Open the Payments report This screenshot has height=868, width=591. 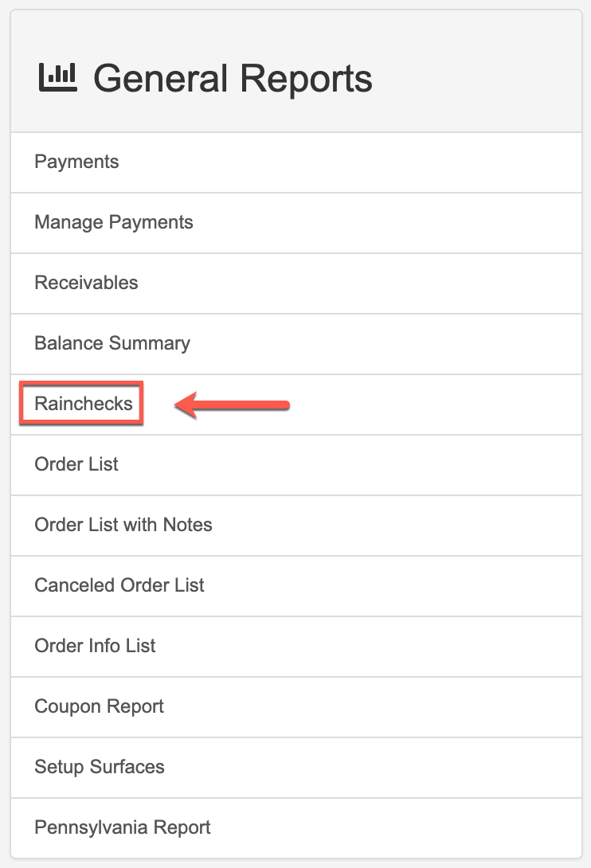tap(76, 162)
